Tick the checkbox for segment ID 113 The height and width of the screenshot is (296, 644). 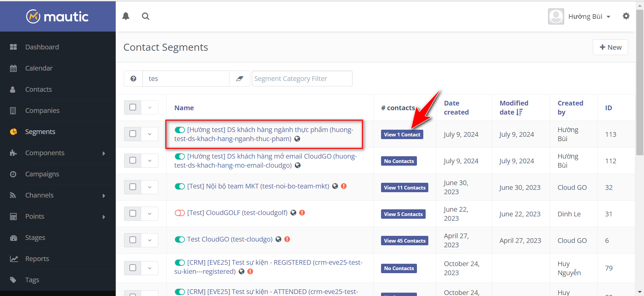pos(133,134)
